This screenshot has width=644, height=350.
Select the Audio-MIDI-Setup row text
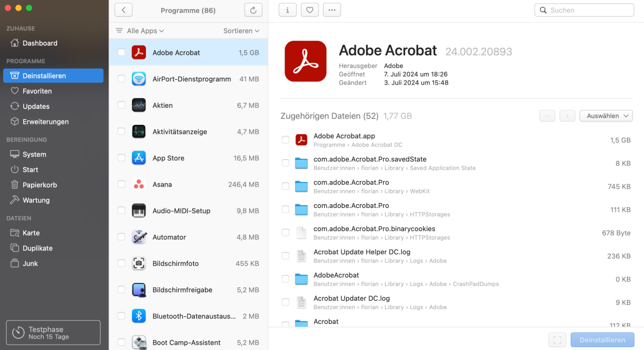(x=181, y=211)
